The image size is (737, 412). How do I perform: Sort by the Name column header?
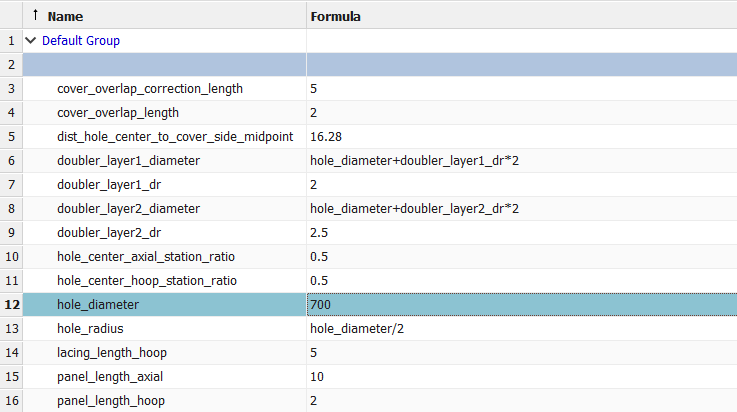coord(66,17)
